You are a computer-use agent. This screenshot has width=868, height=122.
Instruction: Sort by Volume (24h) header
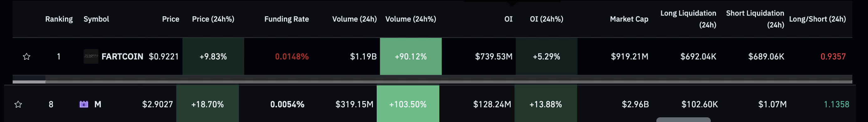click(354, 19)
